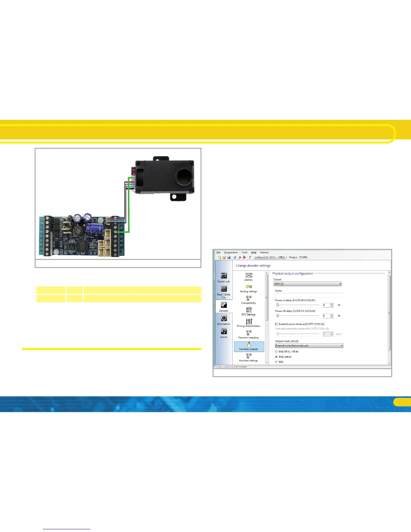The height and width of the screenshot is (532, 411).
Task: Expand the Output AUX1 dropdown
Action: 308,284
